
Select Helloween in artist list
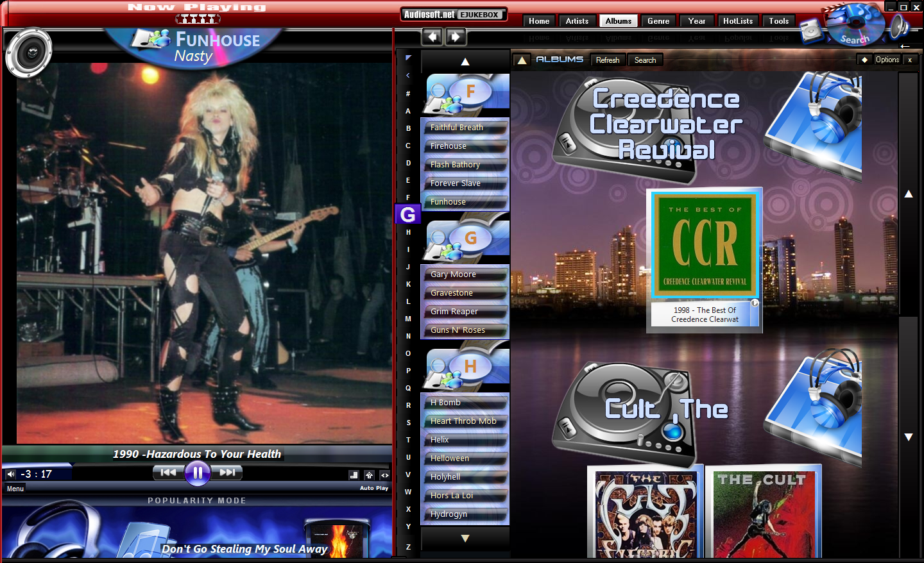465,458
